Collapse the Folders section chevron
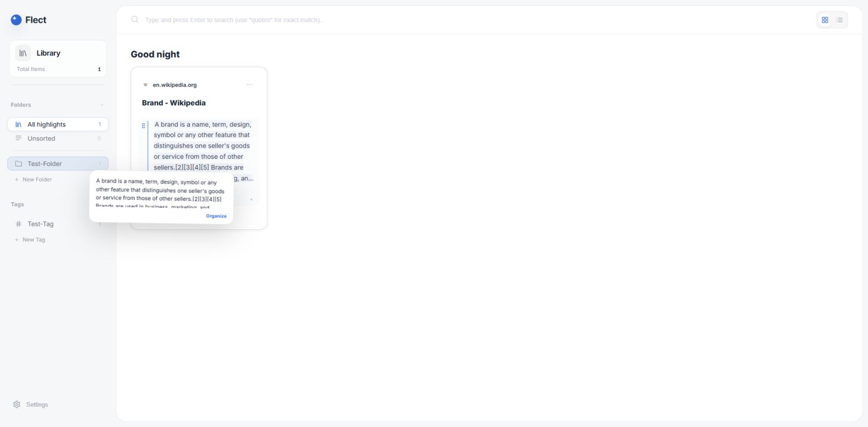Viewport: 868px width, 427px height. click(x=102, y=105)
